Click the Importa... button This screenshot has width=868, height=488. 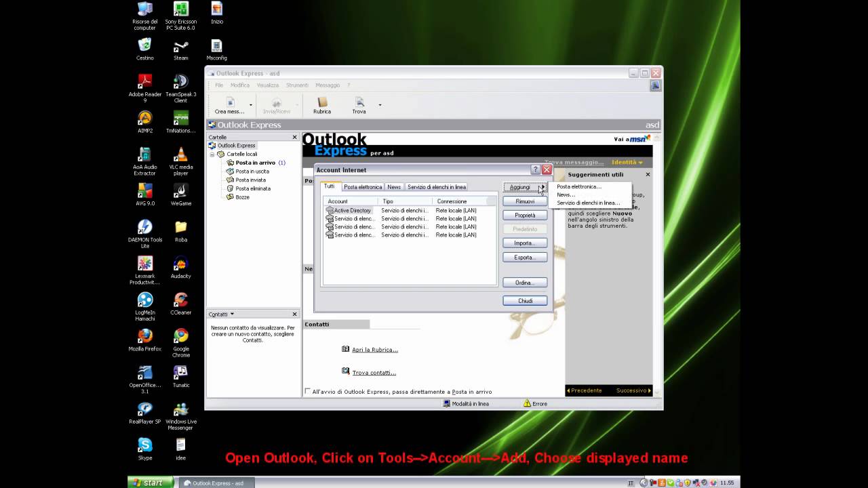tap(525, 243)
